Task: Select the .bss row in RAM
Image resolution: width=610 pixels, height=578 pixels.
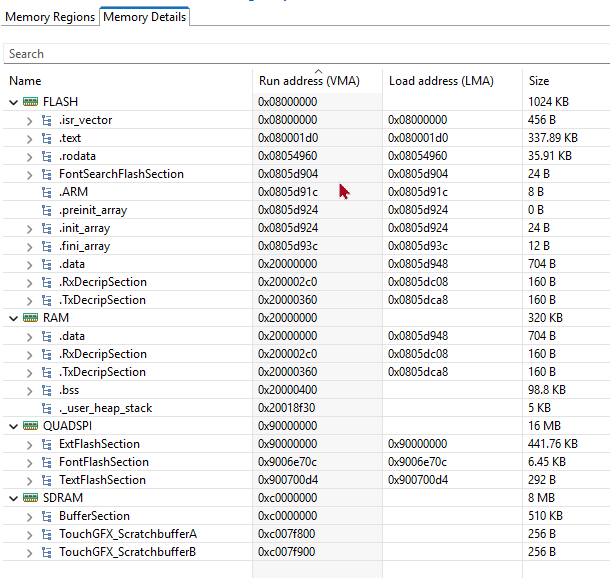Action: point(69,390)
